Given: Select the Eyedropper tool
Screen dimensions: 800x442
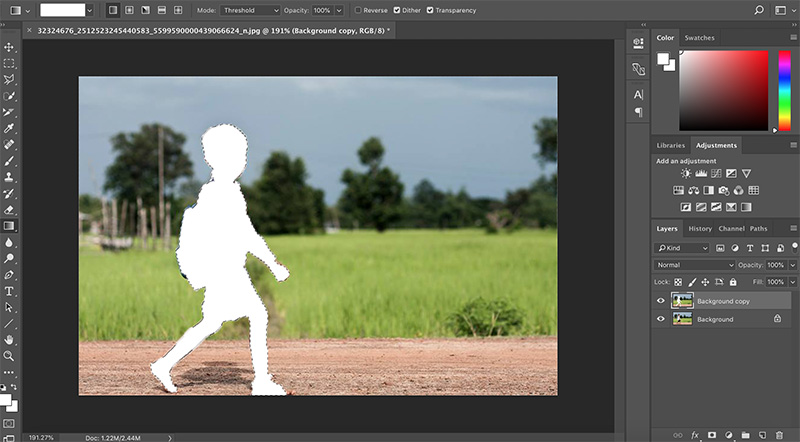Looking at the screenshot, I should 9,128.
